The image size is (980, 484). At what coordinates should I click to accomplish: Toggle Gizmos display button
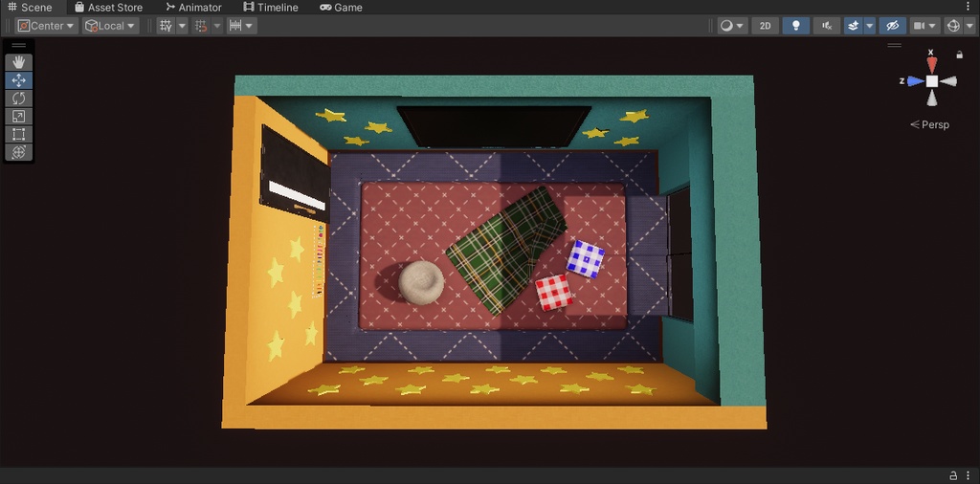point(953,26)
